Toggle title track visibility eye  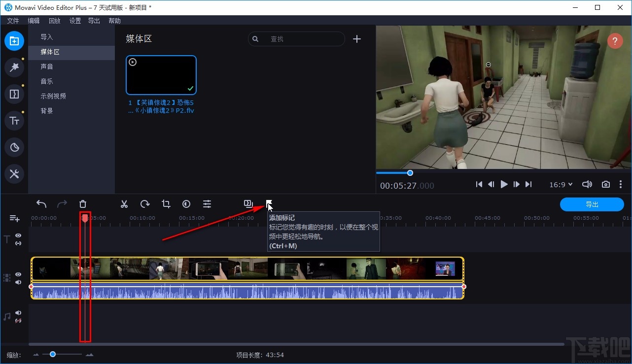(x=18, y=236)
